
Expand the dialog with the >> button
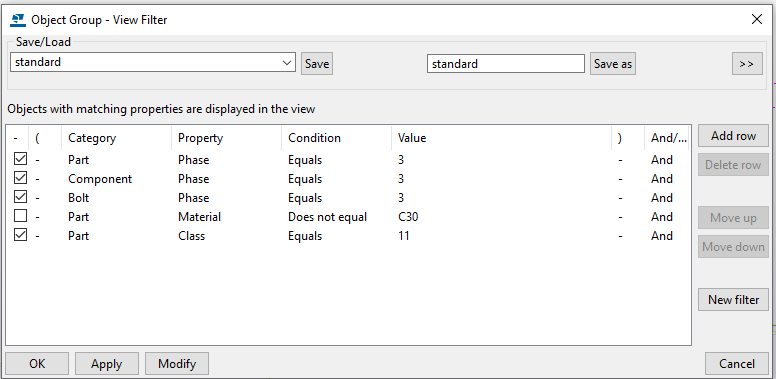[747, 64]
